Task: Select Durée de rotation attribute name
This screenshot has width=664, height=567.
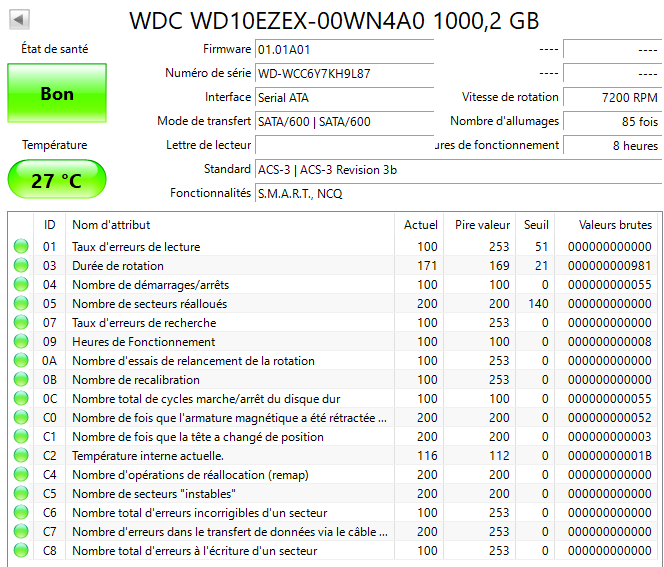Action: tap(118, 266)
